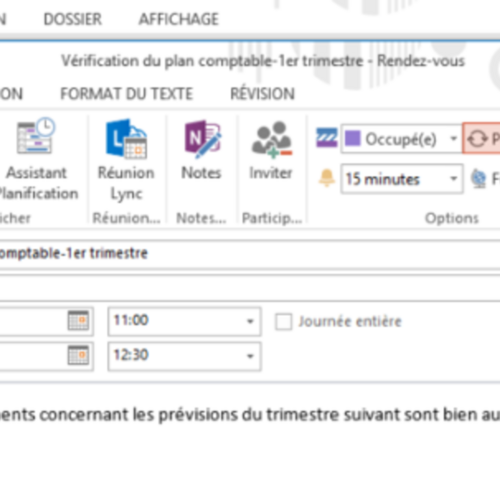The image size is (500, 500).
Task: Toggle the Journée entière checkbox
Action: [x=284, y=322]
